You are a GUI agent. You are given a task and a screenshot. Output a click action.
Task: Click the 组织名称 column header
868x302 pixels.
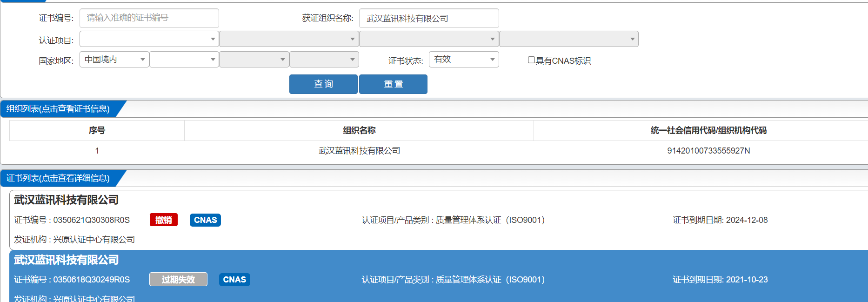coord(359,130)
